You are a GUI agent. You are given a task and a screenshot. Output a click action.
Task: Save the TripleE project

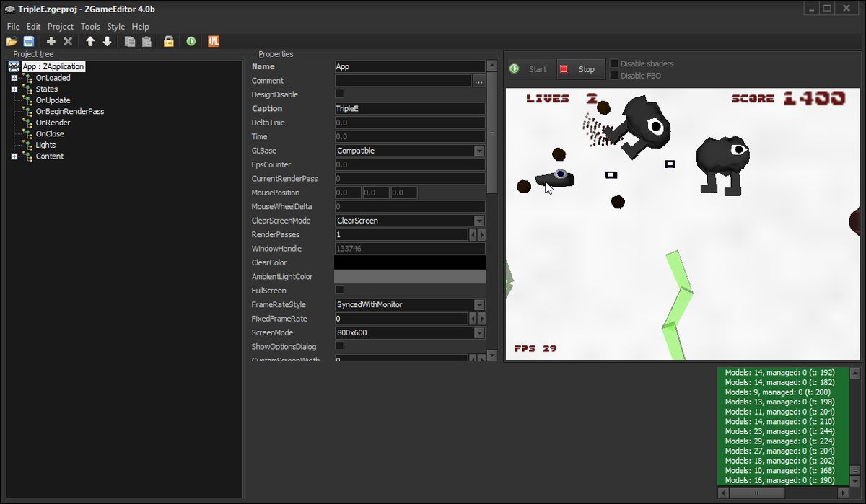pos(28,41)
